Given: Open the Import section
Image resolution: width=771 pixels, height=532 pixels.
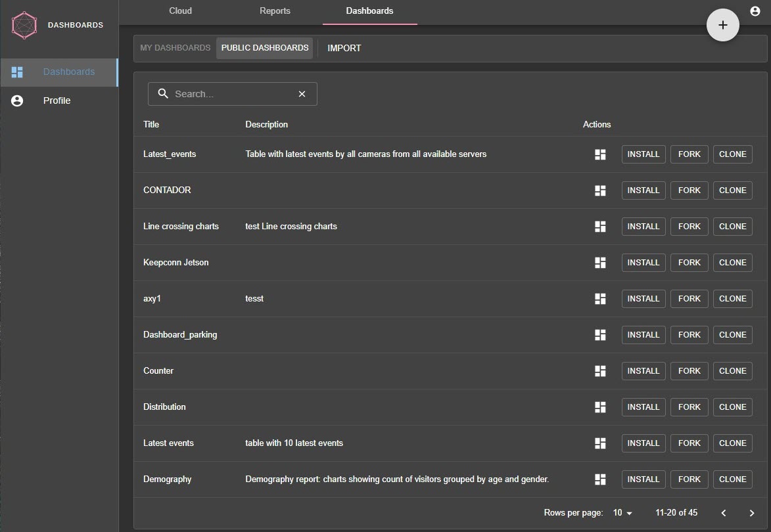Looking at the screenshot, I should coord(344,48).
